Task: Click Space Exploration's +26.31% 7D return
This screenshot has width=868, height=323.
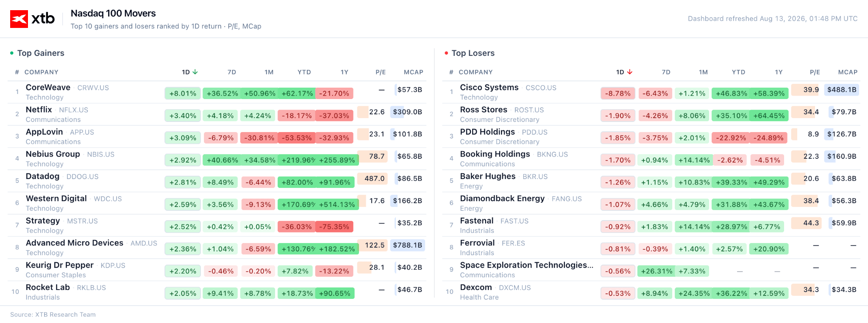Action: coord(657,271)
